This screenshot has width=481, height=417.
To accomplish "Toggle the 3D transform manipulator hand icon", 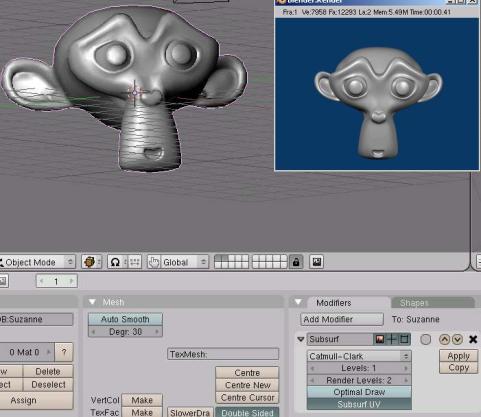I will (153, 262).
